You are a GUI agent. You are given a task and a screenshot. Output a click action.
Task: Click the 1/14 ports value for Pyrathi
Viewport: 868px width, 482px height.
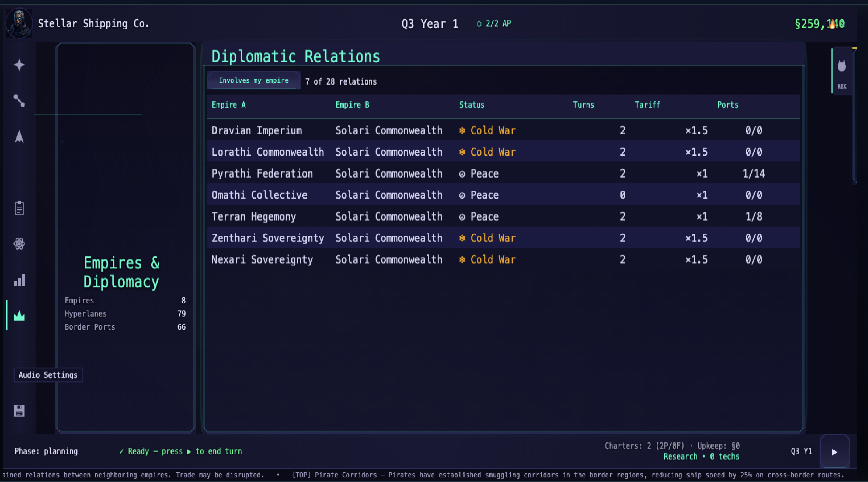pyautogui.click(x=754, y=174)
